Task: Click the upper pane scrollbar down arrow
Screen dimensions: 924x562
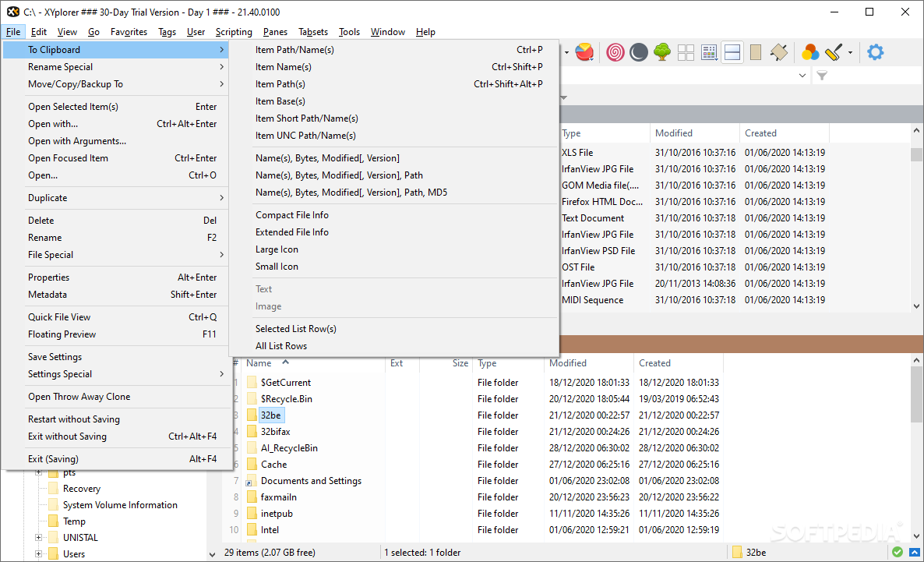Action: click(x=915, y=306)
